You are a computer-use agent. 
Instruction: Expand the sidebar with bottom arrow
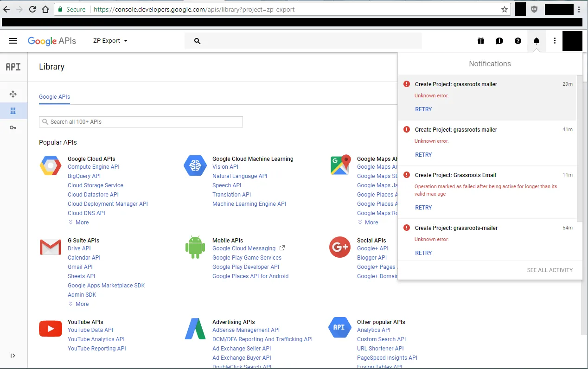[x=13, y=356]
